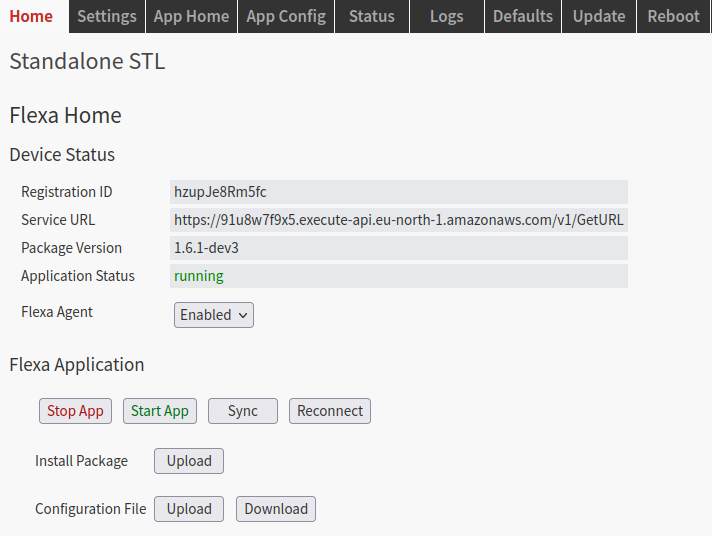Upload an Install Package
This screenshot has height=536, width=712.
point(189,461)
